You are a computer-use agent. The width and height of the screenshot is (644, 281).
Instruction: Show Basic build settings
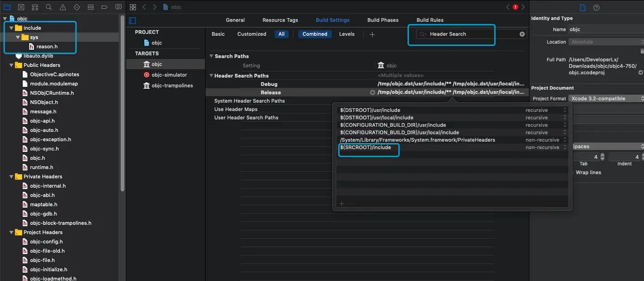click(x=218, y=34)
